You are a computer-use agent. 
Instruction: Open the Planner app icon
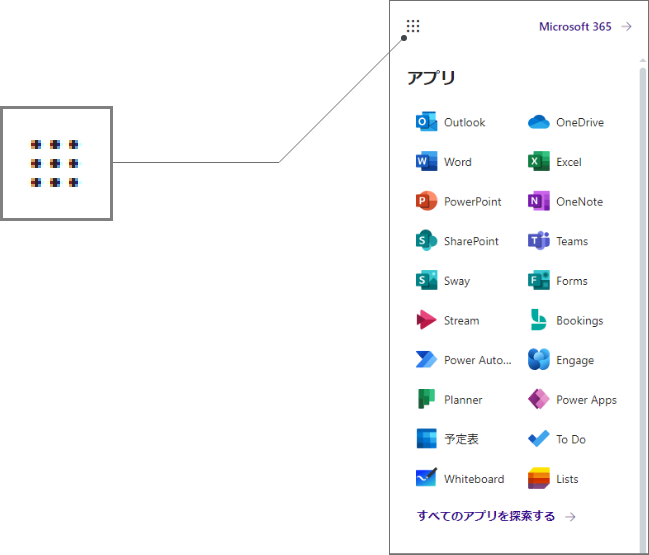[x=426, y=399]
